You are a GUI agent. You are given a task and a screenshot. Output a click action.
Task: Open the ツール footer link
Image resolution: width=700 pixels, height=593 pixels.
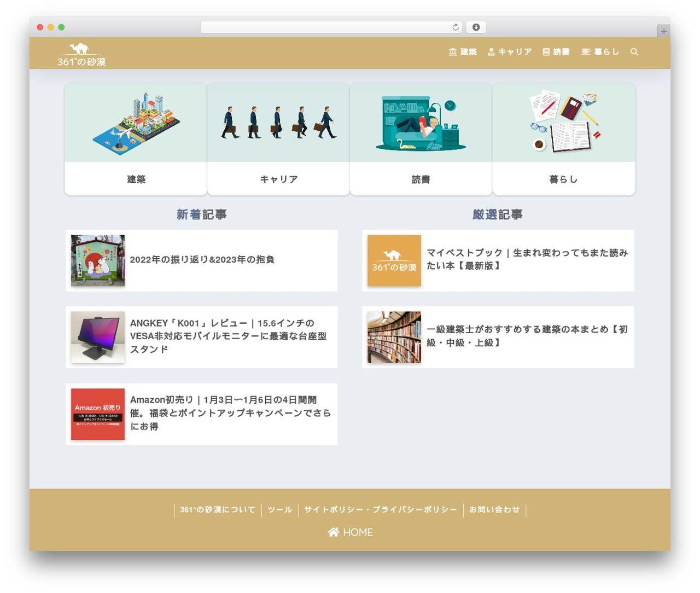280,510
